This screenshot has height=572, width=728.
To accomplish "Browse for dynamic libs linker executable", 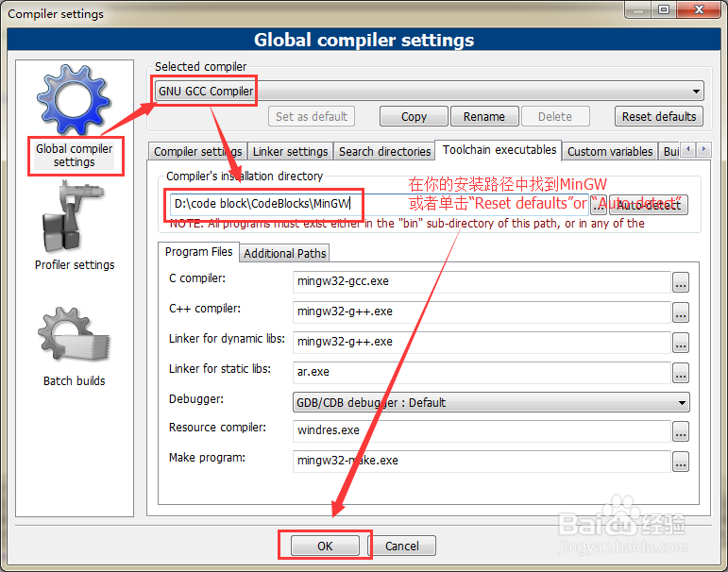I will [x=681, y=343].
